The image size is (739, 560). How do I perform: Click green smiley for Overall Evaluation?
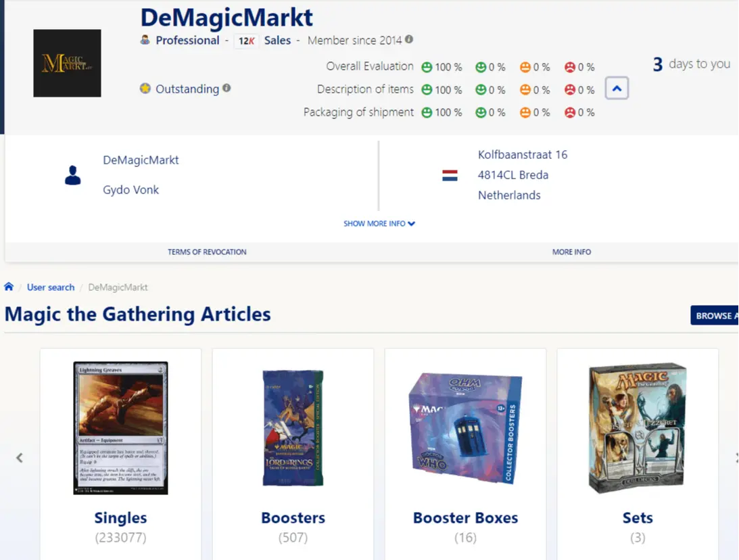point(426,67)
